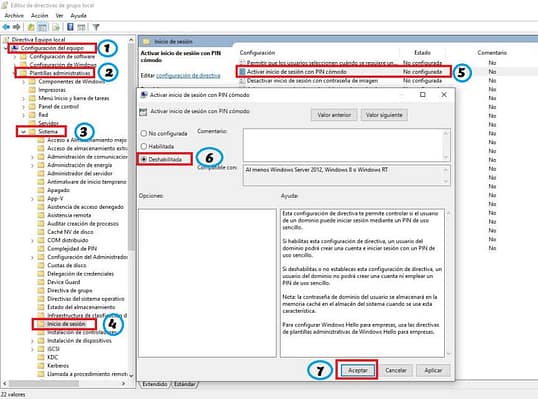
Task: Click the Valor anterior button
Action: pyautogui.click(x=334, y=115)
